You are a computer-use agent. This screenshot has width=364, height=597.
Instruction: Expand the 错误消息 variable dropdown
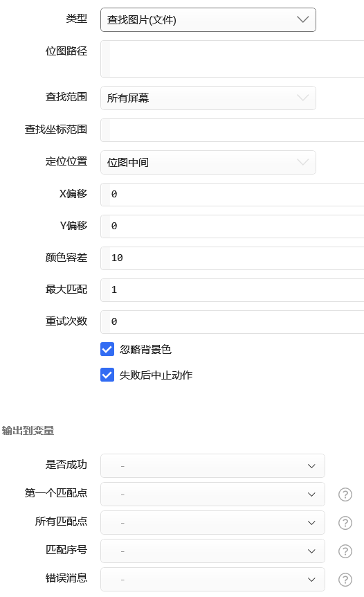[x=212, y=580]
